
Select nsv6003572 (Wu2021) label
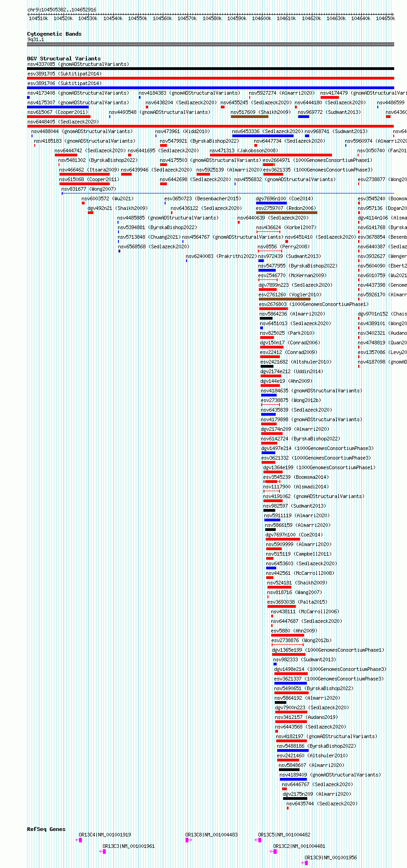[107, 198]
